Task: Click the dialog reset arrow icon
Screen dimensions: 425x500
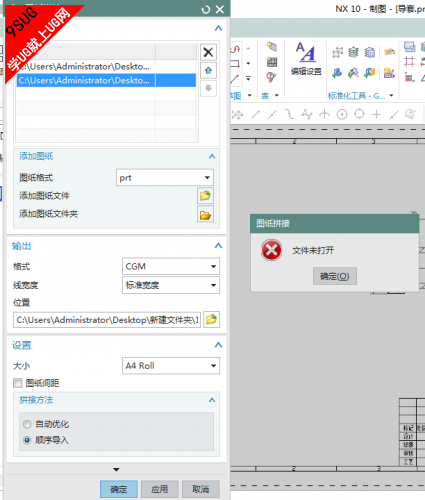Action: [206, 10]
